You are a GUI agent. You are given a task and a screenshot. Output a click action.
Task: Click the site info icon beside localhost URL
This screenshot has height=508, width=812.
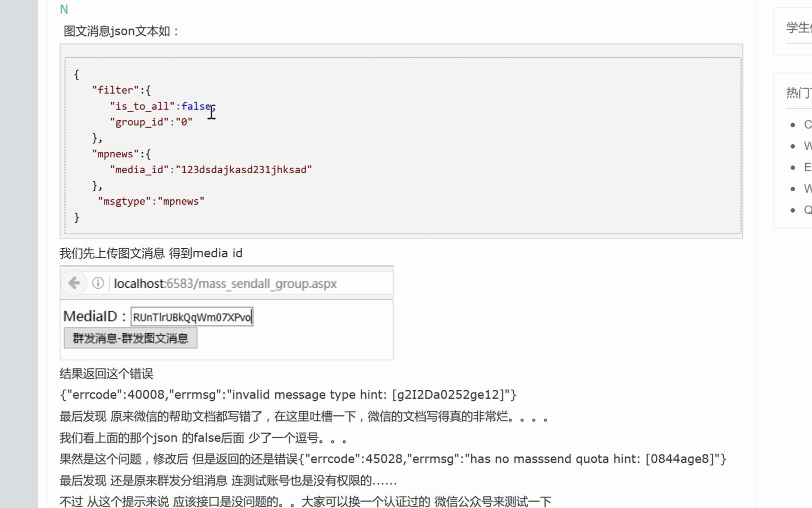click(98, 283)
